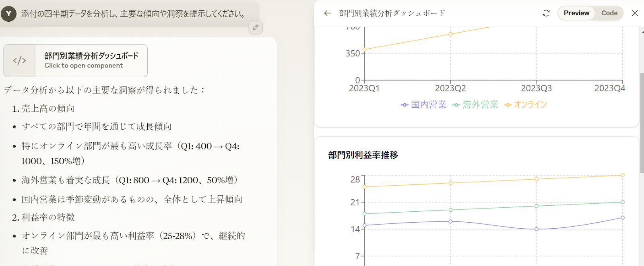Toggle 海外営業 series in chart legend
Image resolution: width=644 pixels, height=266 pixels.
pos(475,105)
